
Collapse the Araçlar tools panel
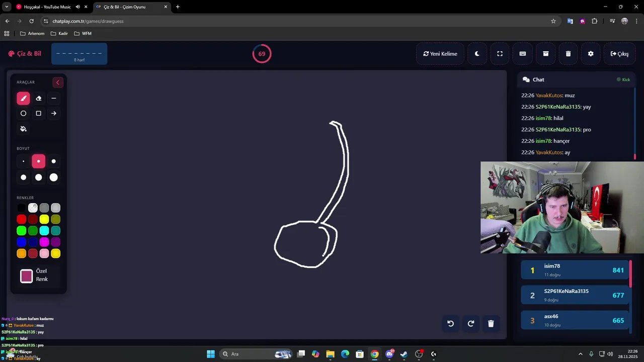point(57,82)
